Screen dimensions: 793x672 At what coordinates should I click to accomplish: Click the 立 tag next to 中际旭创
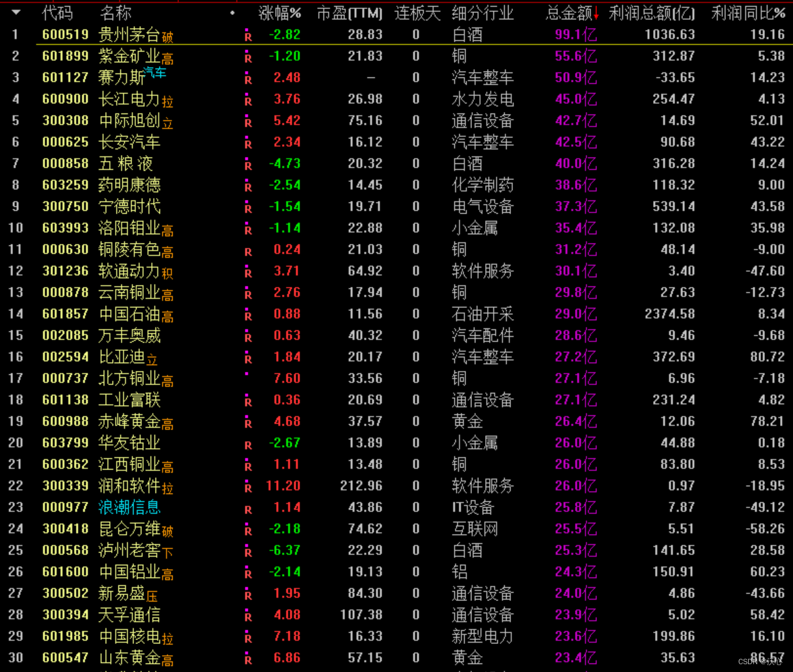pos(167,124)
